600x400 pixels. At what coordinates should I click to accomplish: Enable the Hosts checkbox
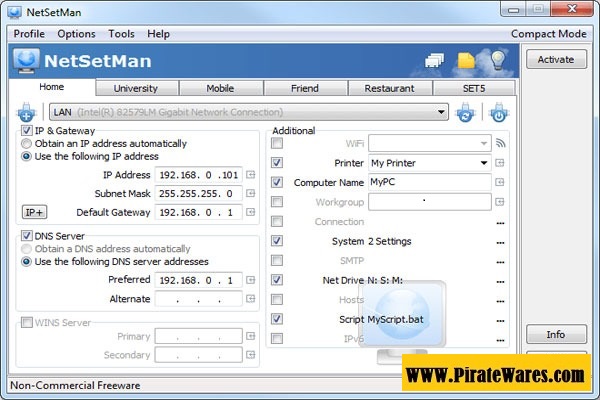pyautogui.click(x=277, y=299)
